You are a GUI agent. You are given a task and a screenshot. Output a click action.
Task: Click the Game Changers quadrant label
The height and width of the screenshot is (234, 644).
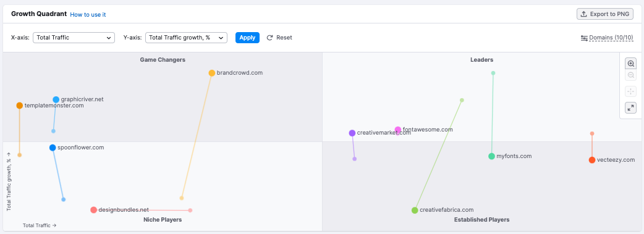click(x=163, y=60)
